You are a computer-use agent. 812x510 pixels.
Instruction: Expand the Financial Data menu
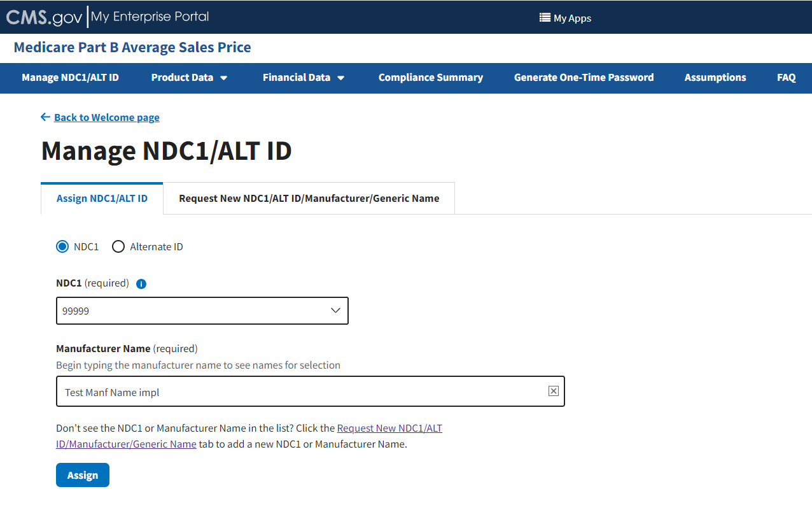pos(304,78)
